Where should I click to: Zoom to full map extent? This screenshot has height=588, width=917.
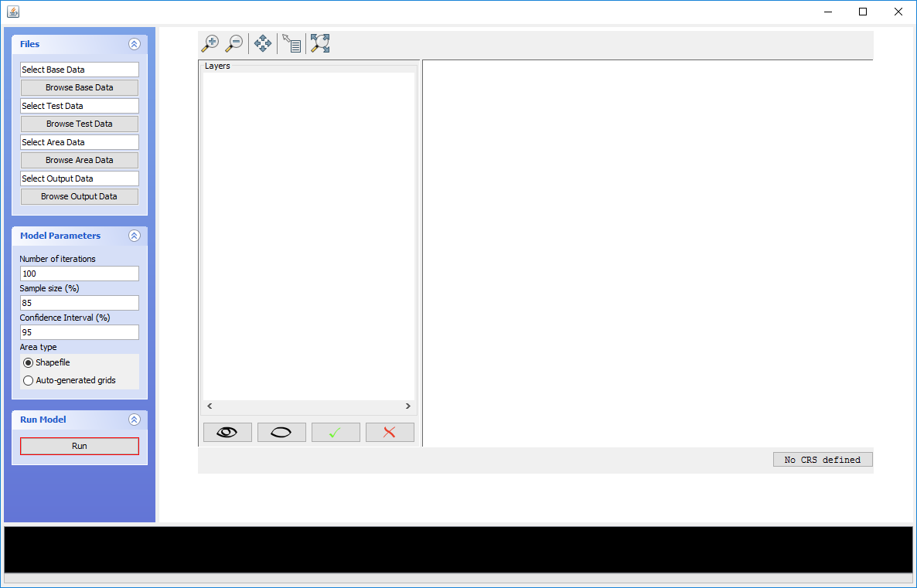(x=320, y=43)
